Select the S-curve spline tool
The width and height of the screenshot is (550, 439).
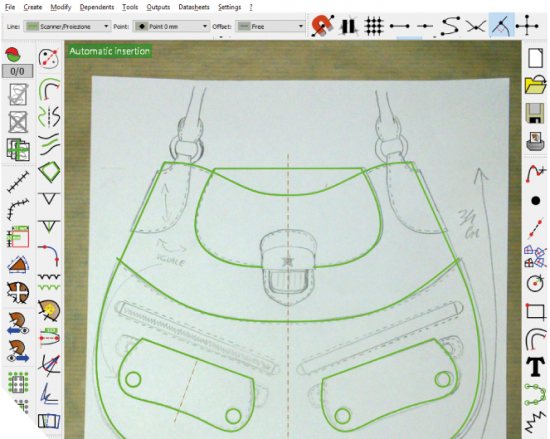pos(450,26)
